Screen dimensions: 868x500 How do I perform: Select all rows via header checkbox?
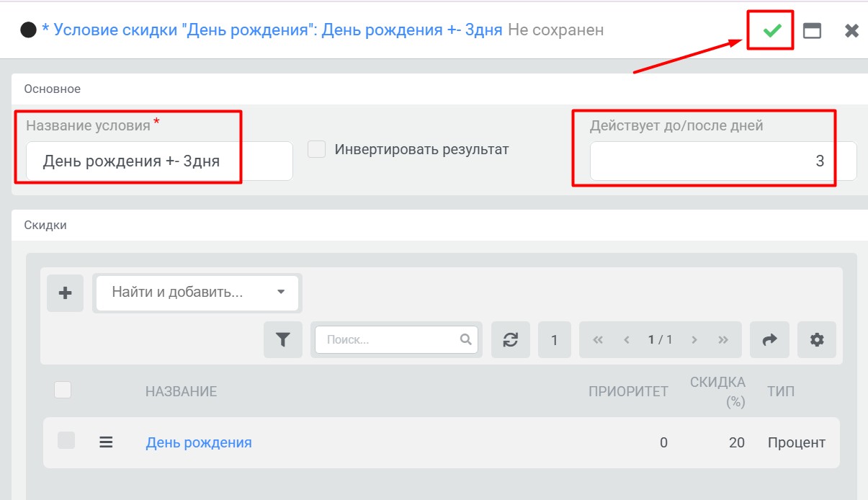click(x=63, y=390)
